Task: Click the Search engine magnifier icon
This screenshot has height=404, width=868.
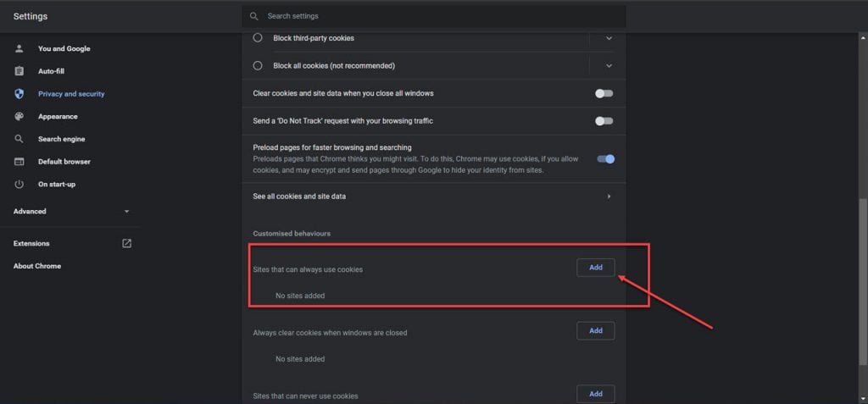Action: click(x=19, y=139)
